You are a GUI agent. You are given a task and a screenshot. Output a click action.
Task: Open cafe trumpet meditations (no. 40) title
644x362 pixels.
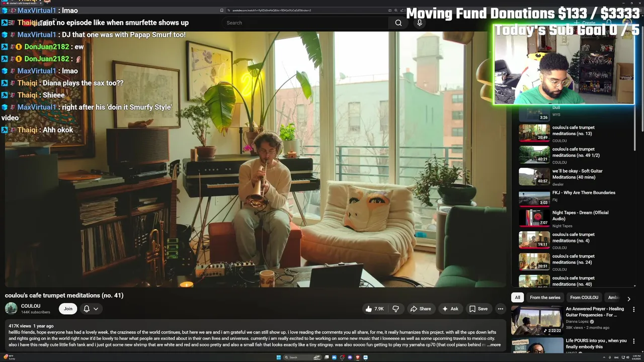point(573,281)
